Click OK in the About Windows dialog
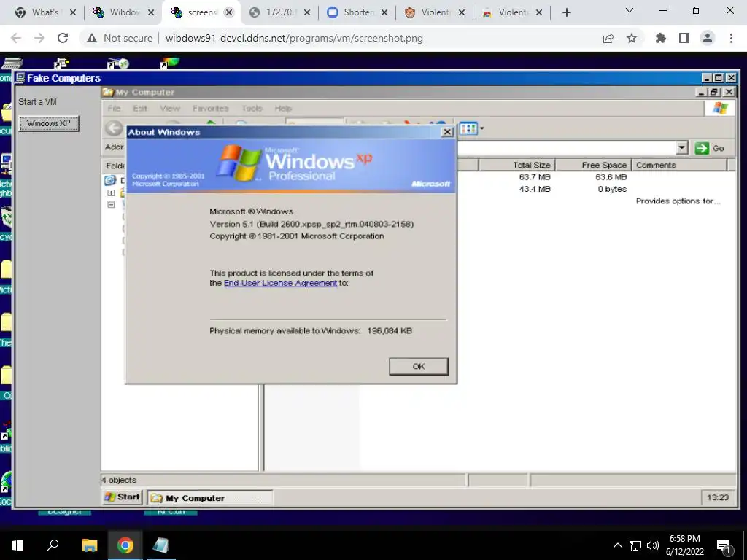Viewport: 747px width, 560px height. point(418,366)
